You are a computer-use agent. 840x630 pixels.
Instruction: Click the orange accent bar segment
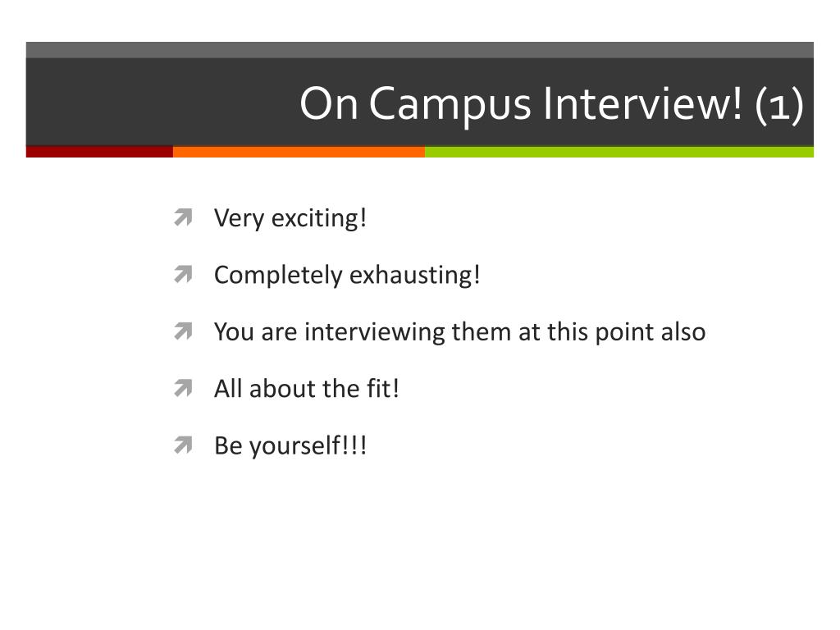(299, 152)
